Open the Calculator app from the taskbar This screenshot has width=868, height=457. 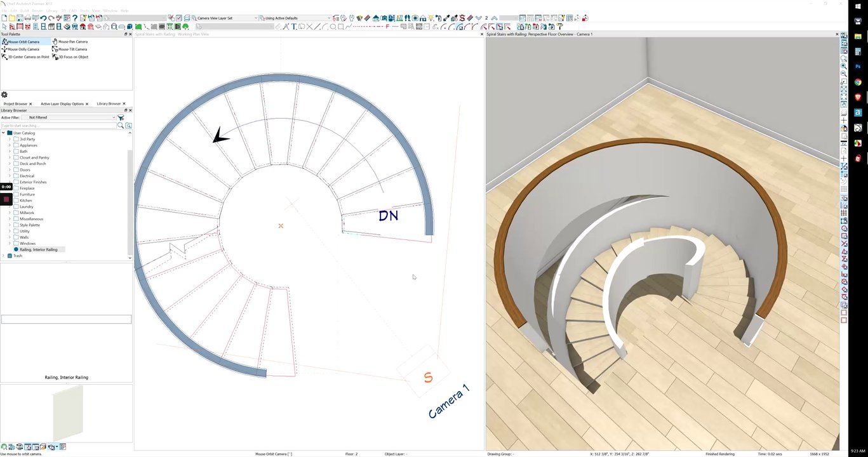click(858, 52)
